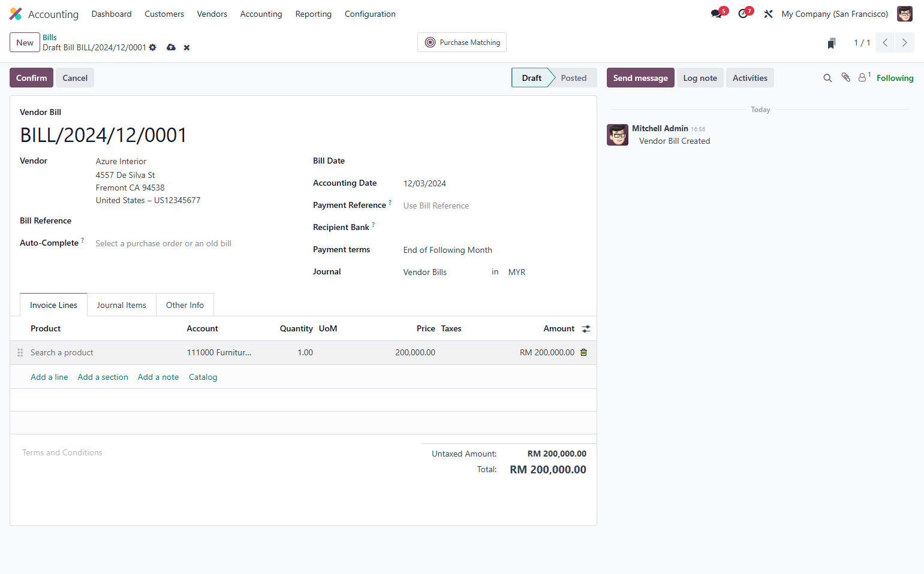The height and width of the screenshot is (574, 924).
Task: Open the Customers menu
Action: point(164,14)
